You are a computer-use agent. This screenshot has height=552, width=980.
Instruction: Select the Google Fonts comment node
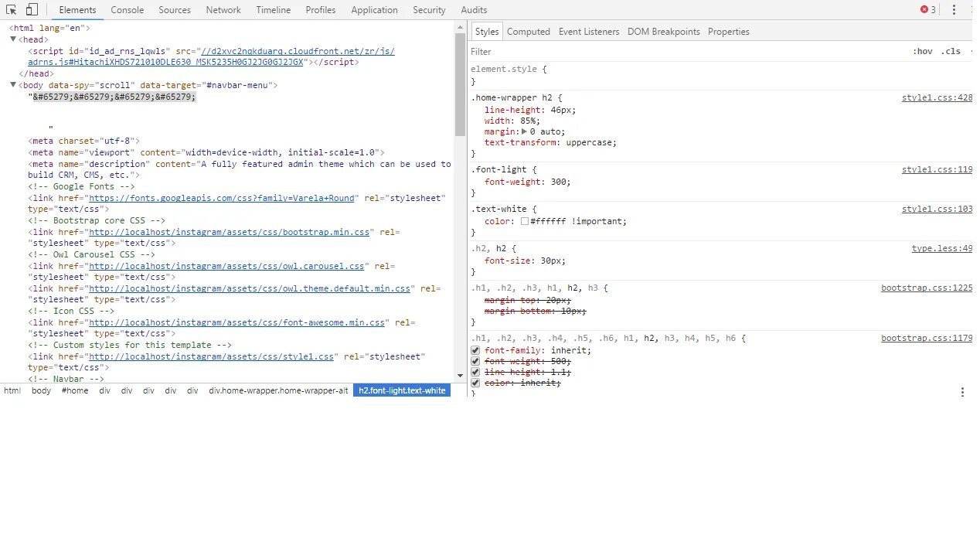(81, 186)
